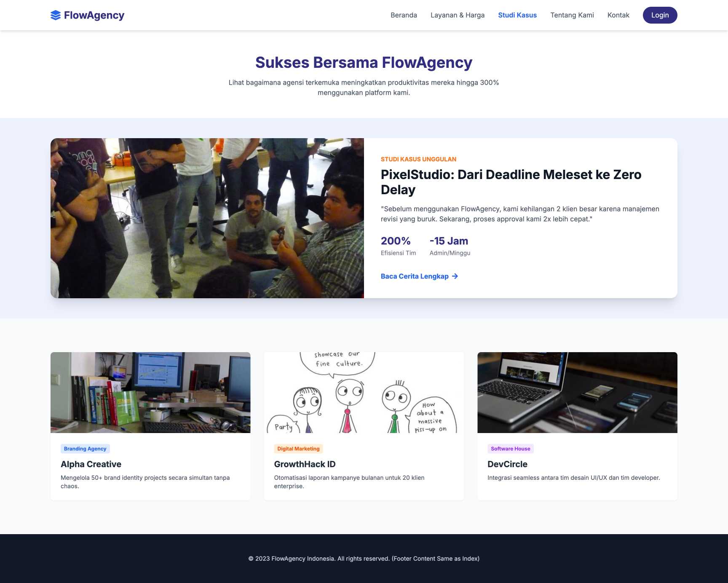
Task: Open the Tentang Kami page
Action: (x=572, y=15)
